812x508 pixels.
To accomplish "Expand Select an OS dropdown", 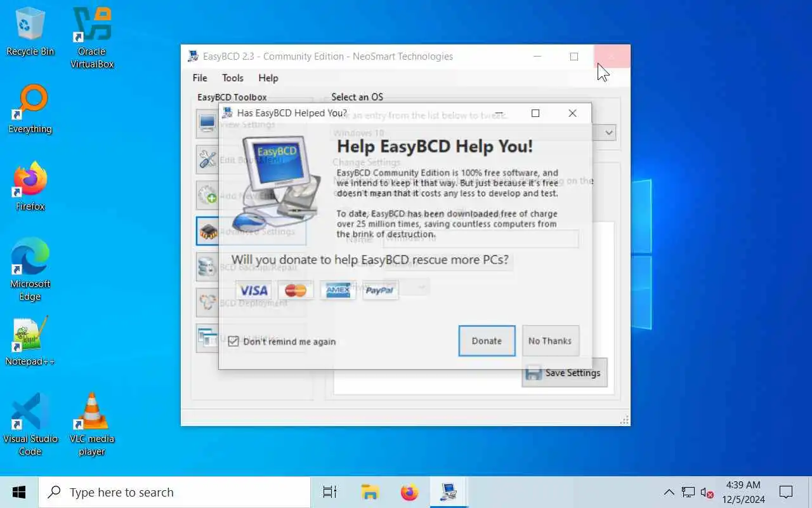I will tap(609, 133).
